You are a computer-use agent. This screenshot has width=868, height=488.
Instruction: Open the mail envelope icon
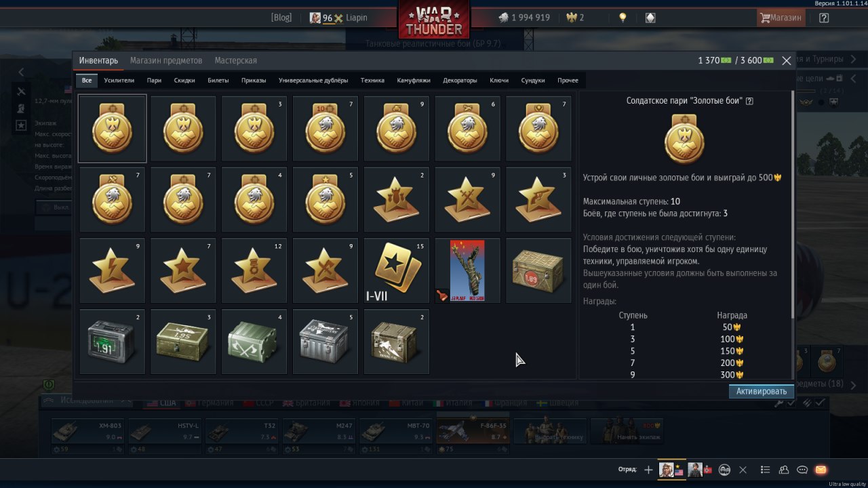pyautogui.click(x=821, y=470)
